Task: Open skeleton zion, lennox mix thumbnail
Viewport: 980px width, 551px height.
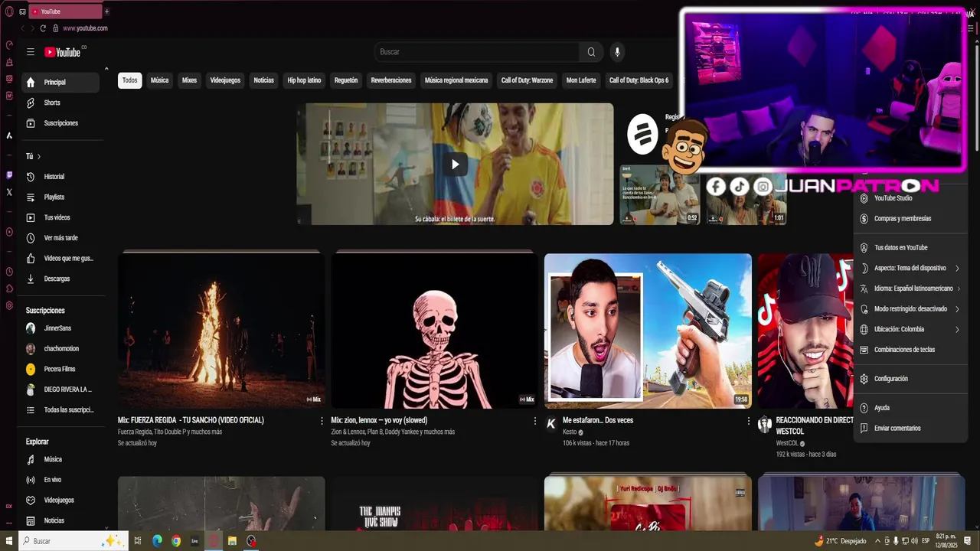Action: 434,330
